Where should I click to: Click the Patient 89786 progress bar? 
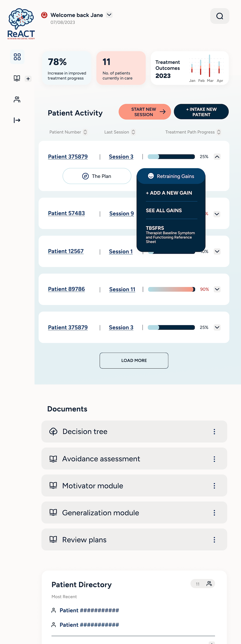point(171,289)
